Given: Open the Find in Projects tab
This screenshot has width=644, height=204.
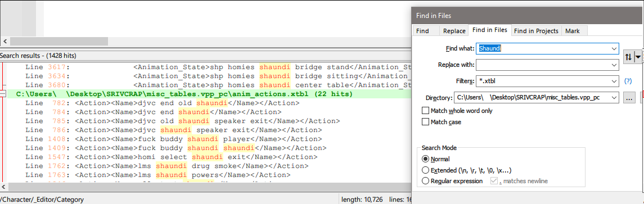Looking at the screenshot, I should click(x=535, y=31).
